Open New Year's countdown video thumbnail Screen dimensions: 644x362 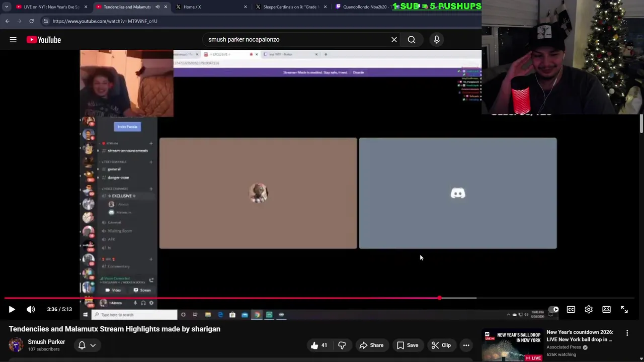pos(512,345)
